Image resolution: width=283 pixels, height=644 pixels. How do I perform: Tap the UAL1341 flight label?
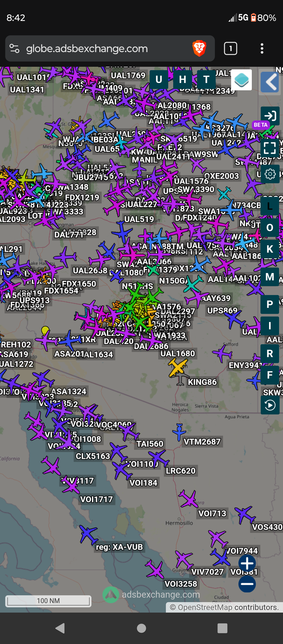point(27,90)
